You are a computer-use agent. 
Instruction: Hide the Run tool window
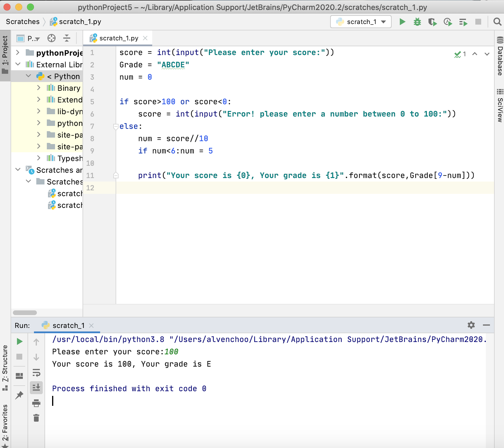tap(486, 325)
